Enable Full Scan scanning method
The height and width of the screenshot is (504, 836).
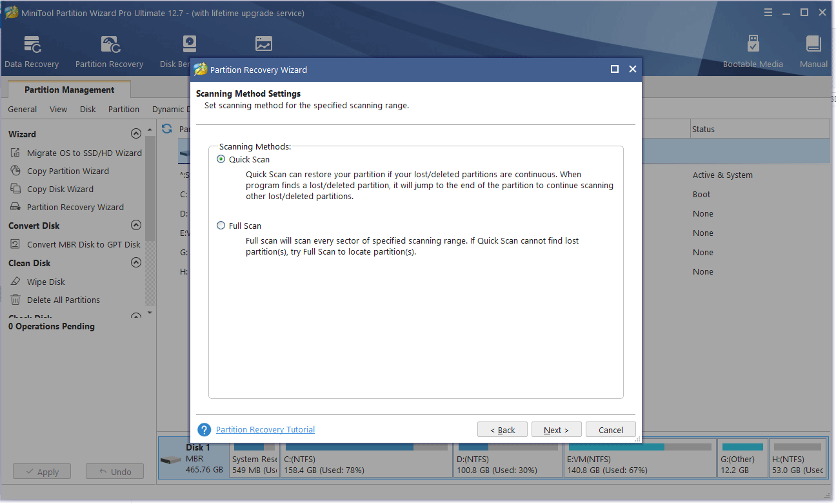[221, 226]
